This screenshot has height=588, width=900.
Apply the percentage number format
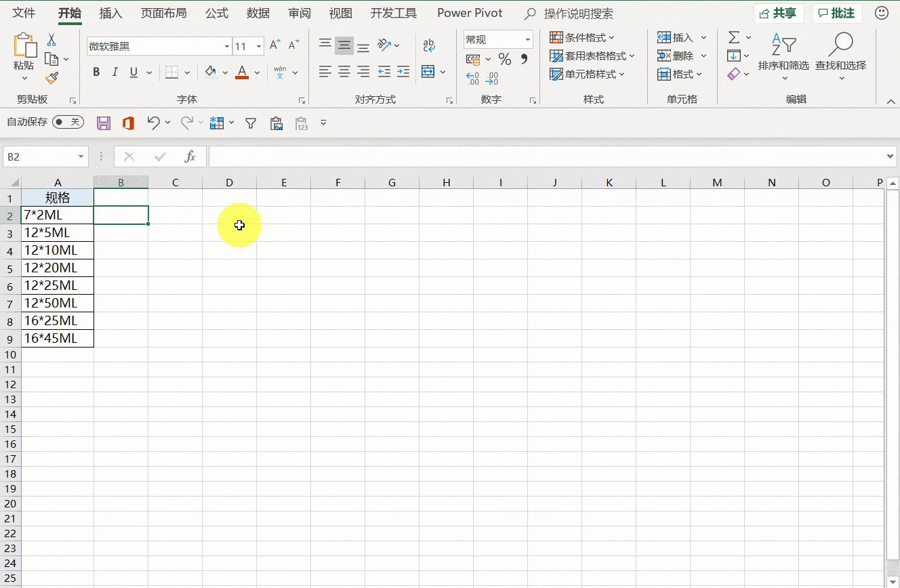tap(504, 60)
